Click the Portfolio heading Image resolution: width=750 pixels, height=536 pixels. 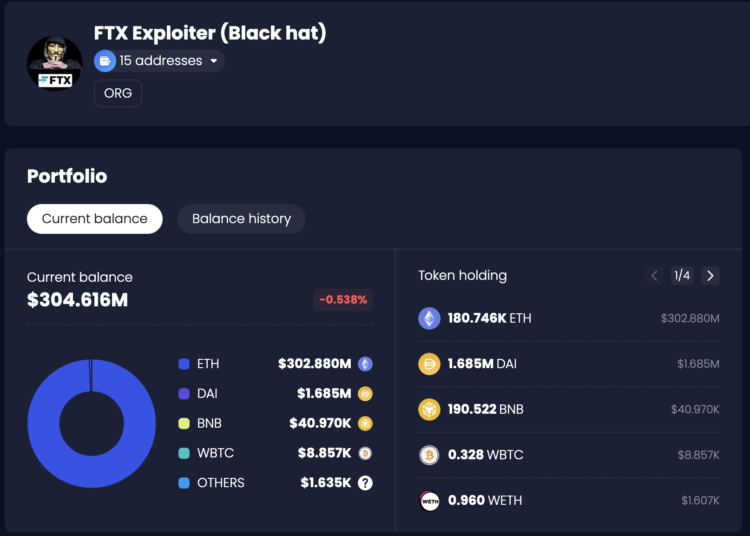click(67, 176)
